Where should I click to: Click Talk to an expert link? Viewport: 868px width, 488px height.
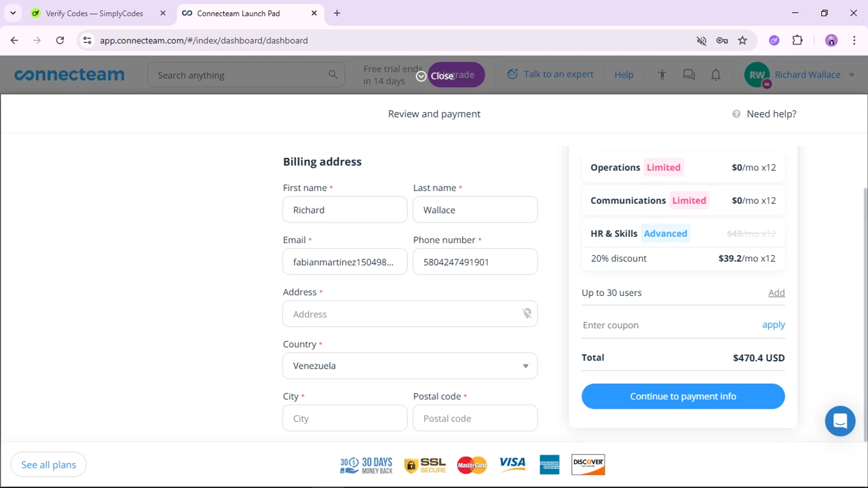[558, 74]
